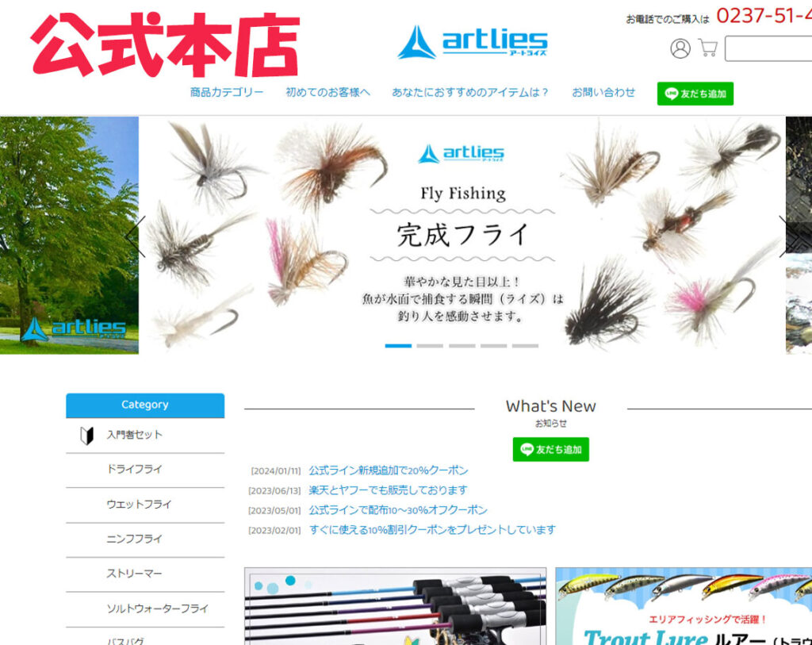Click the search input field in header
The width and height of the screenshot is (812, 645).
pos(768,48)
